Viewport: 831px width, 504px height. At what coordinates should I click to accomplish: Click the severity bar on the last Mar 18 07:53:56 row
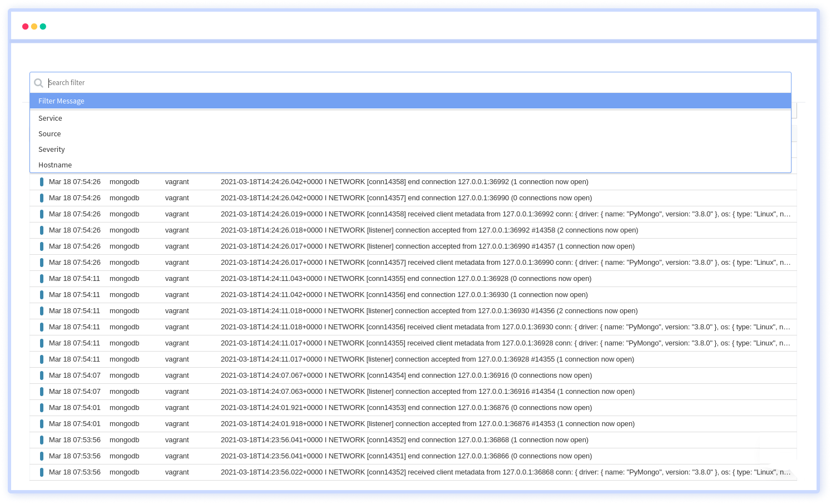[42, 472]
